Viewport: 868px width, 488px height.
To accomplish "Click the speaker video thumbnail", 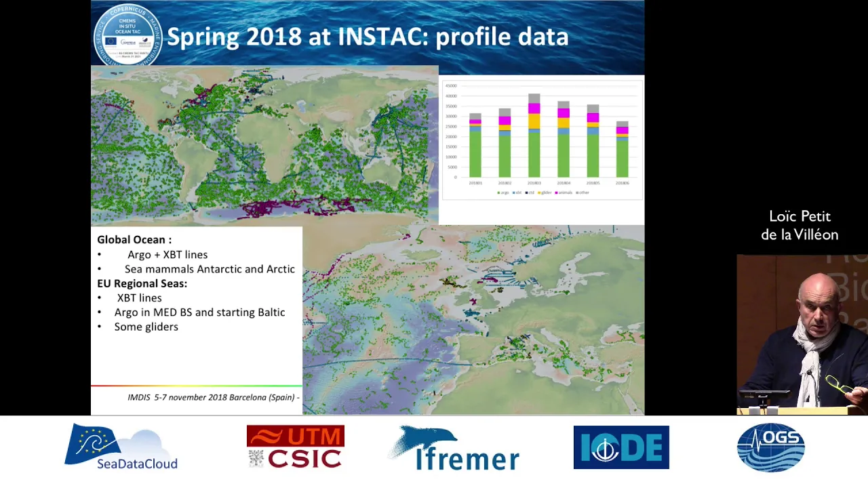I will point(802,334).
